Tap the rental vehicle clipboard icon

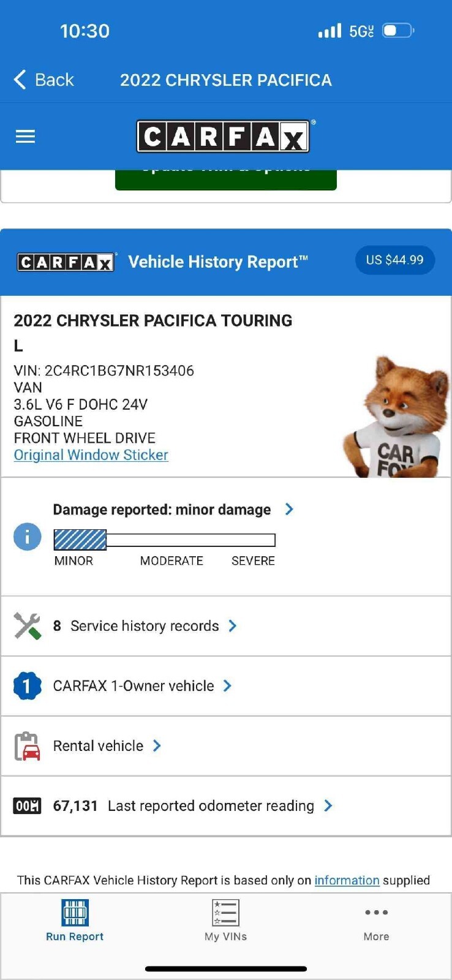tap(28, 746)
